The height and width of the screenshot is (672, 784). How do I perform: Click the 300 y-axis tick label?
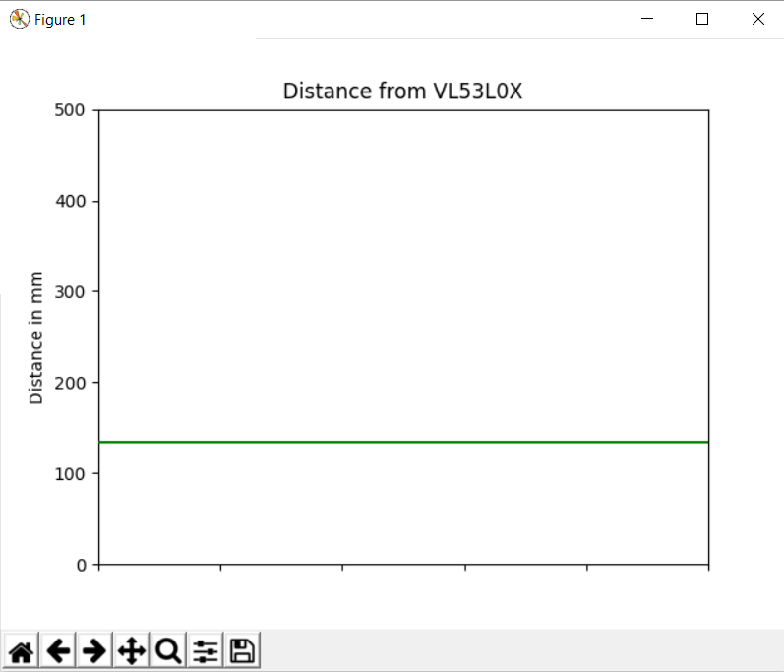pos(70,292)
